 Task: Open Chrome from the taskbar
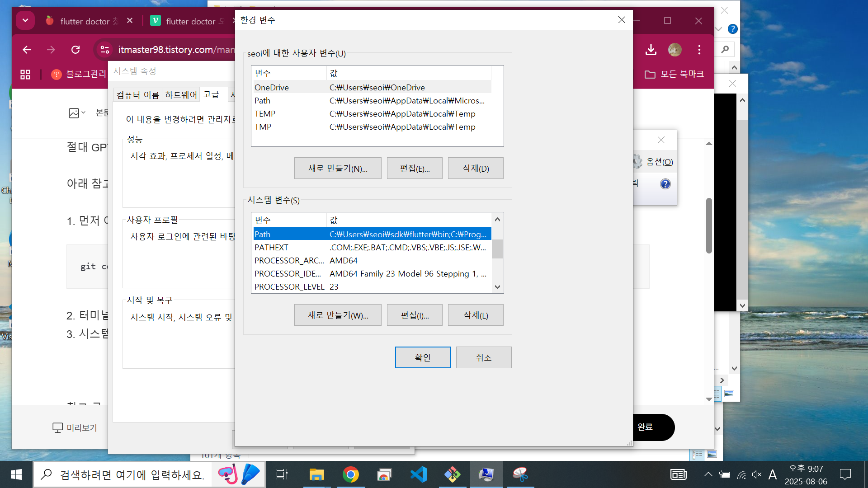click(x=350, y=474)
